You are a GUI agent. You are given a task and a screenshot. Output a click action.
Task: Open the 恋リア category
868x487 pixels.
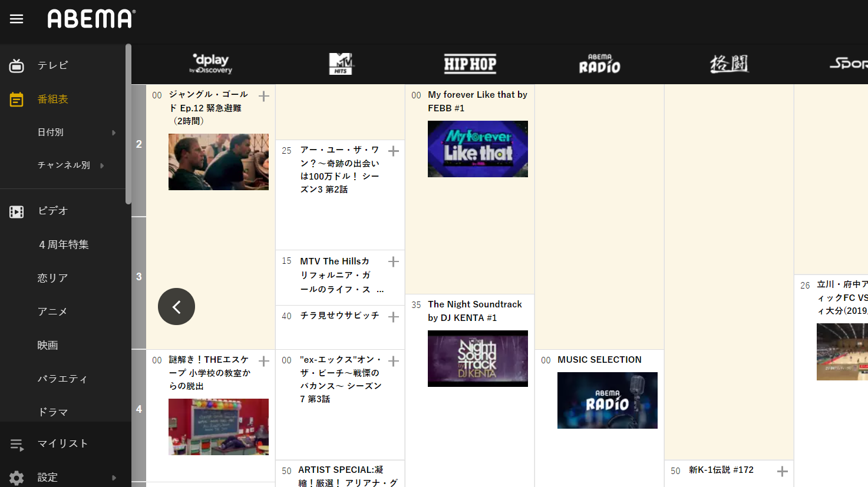pos(53,278)
